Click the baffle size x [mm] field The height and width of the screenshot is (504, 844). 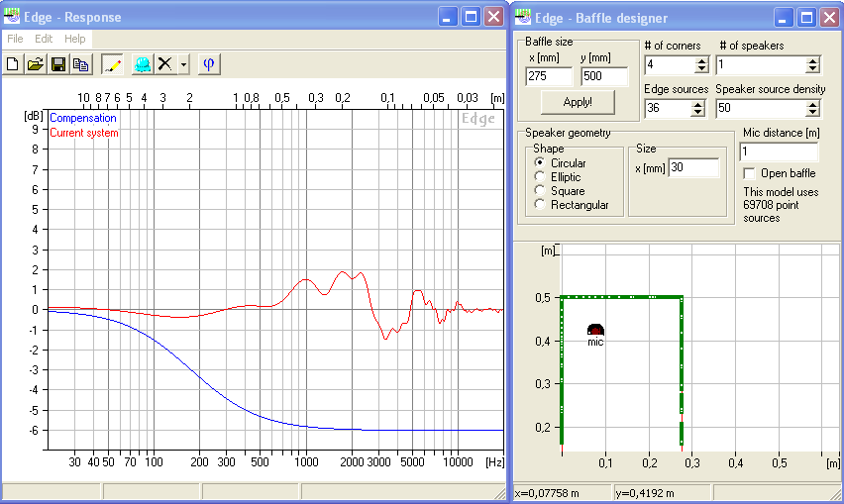click(549, 76)
